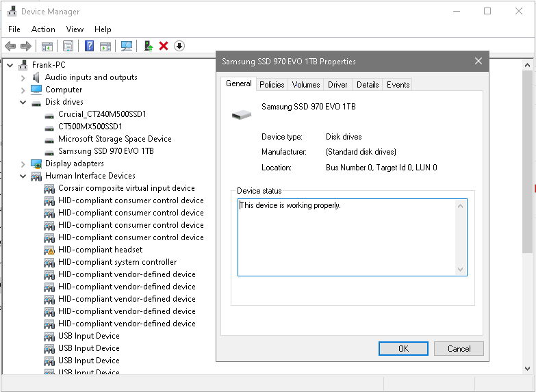The width and height of the screenshot is (536, 392).
Task: Click the Cancel button
Action: pos(459,349)
